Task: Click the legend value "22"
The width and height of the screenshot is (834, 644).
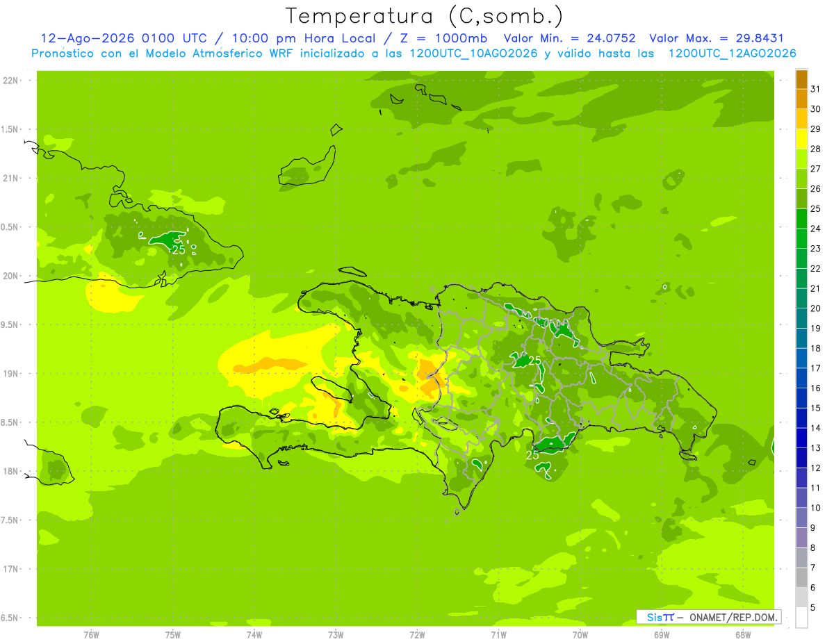Action: (815, 268)
